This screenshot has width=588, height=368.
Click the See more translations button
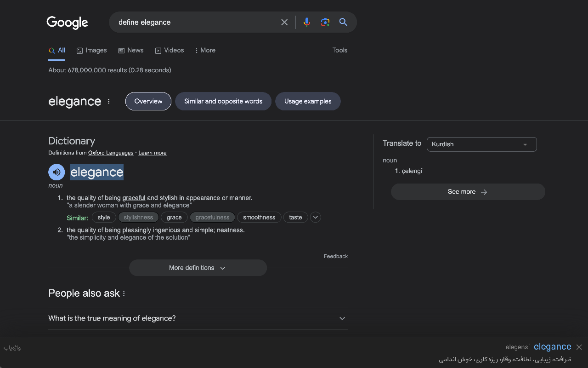click(x=468, y=191)
